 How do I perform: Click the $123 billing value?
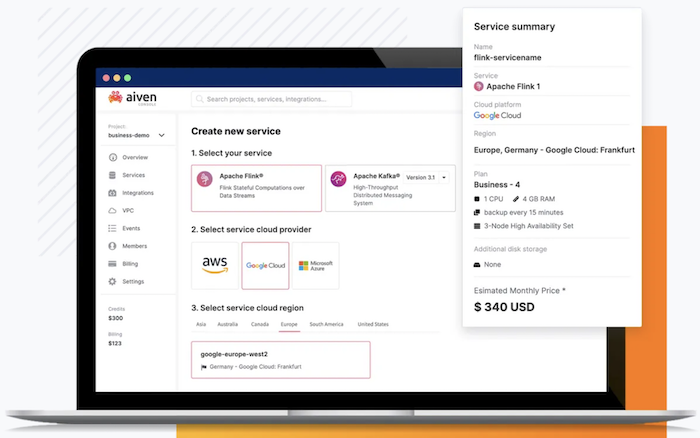tap(115, 343)
